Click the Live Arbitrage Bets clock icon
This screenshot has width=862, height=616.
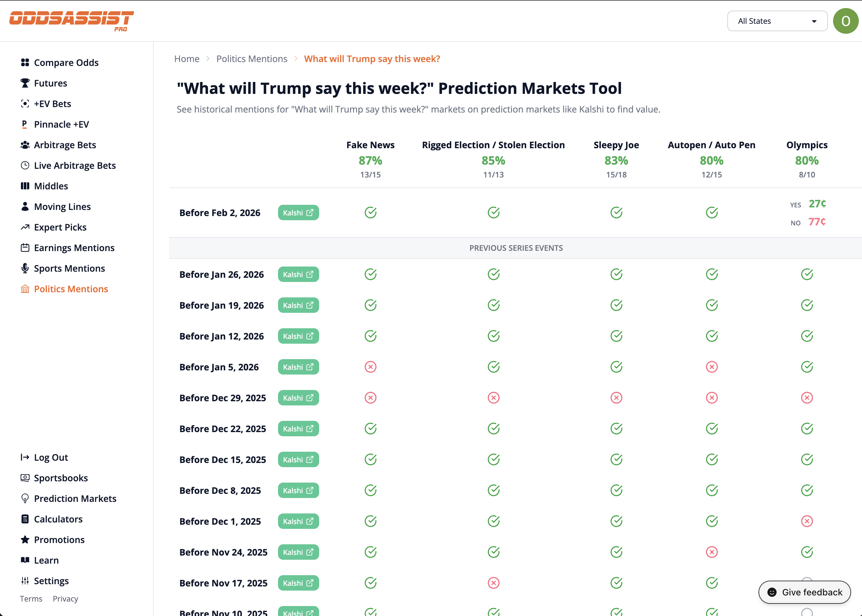pos(25,165)
